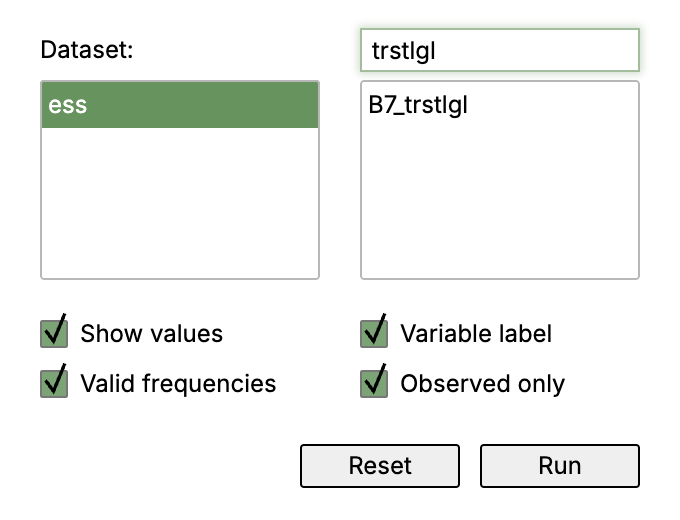Disable the Valid frequencies checkbox
This screenshot has height=520, width=680.
[x=54, y=384]
